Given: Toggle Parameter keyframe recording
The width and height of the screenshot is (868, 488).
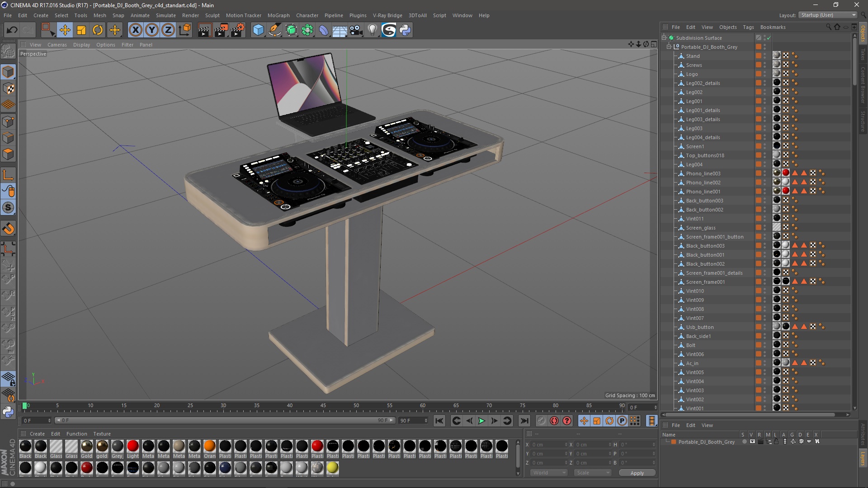Looking at the screenshot, I should tap(622, 421).
